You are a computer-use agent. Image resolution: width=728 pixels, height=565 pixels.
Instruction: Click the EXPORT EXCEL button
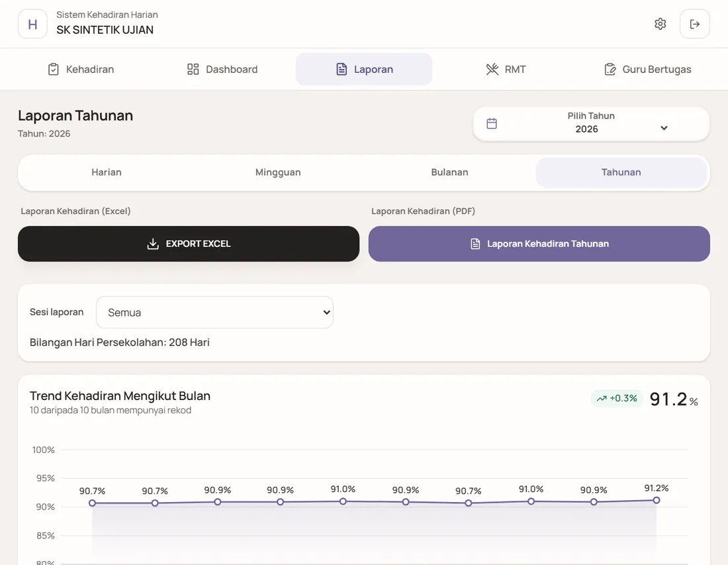(189, 244)
